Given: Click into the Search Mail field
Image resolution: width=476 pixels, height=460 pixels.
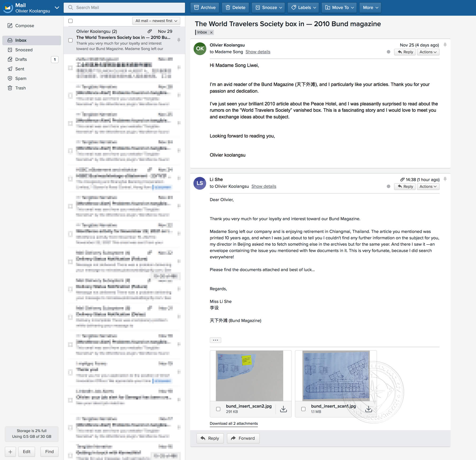Looking at the screenshot, I should pyautogui.click(x=124, y=8).
